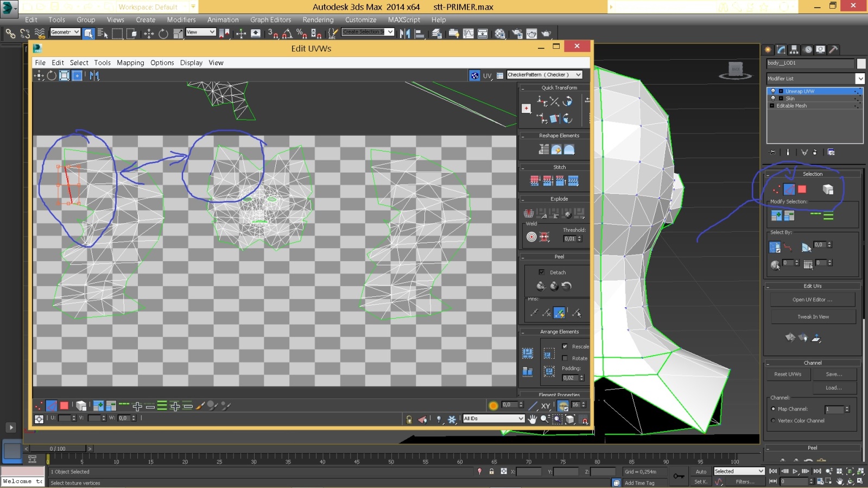The width and height of the screenshot is (868, 488).
Task: Open the Graph Editors menu
Action: [x=270, y=20]
